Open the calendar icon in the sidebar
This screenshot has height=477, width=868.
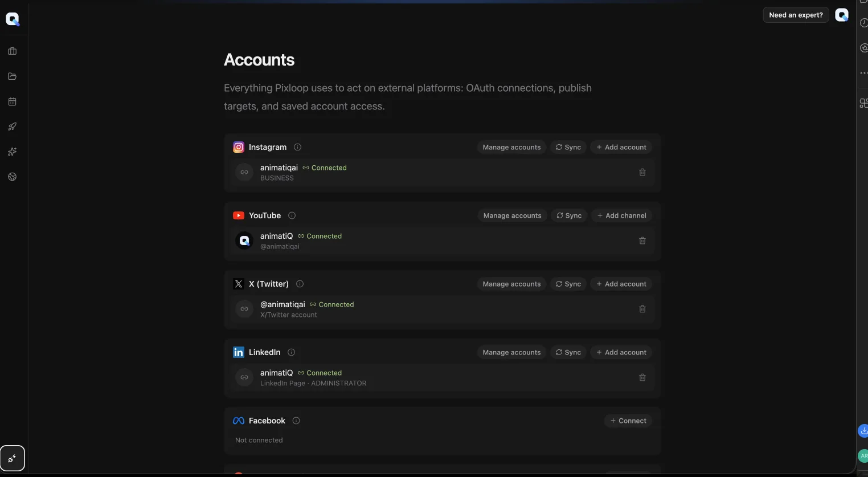pos(13,101)
